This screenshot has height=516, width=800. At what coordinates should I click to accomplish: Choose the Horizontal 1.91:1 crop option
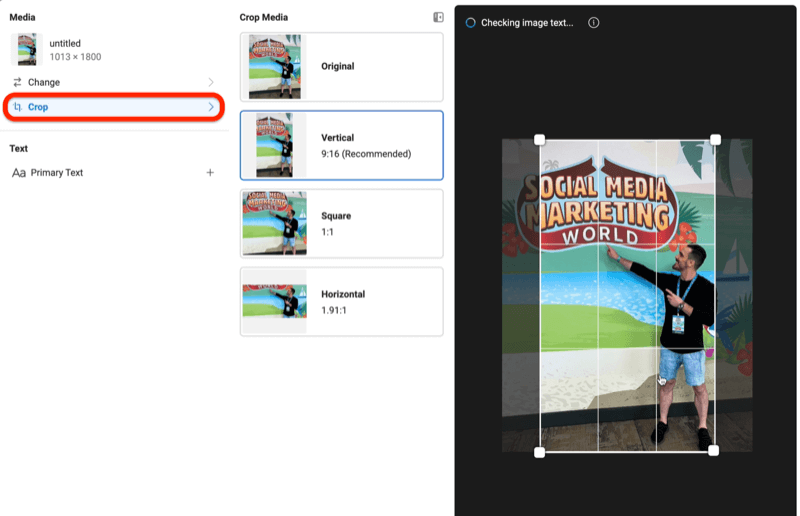click(342, 302)
